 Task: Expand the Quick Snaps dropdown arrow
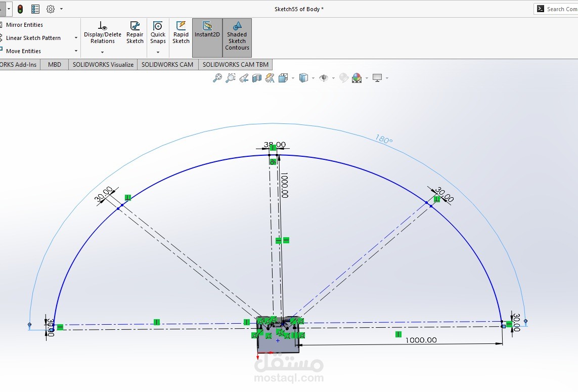[x=158, y=53]
